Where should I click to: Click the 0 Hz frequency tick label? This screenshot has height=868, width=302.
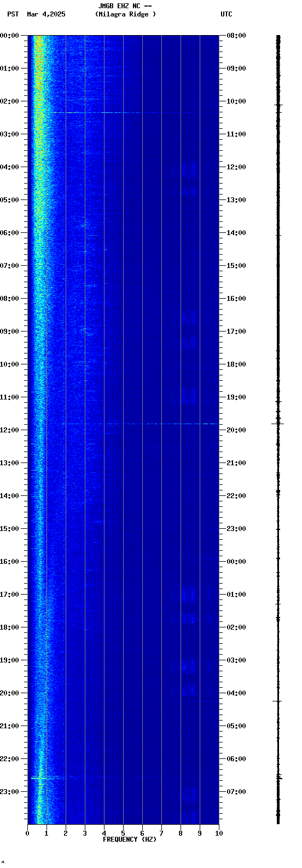click(x=27, y=833)
